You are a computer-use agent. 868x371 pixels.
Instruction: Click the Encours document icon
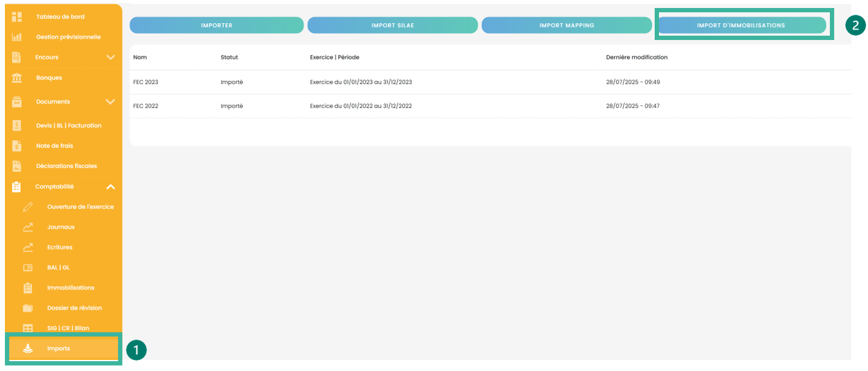point(17,57)
